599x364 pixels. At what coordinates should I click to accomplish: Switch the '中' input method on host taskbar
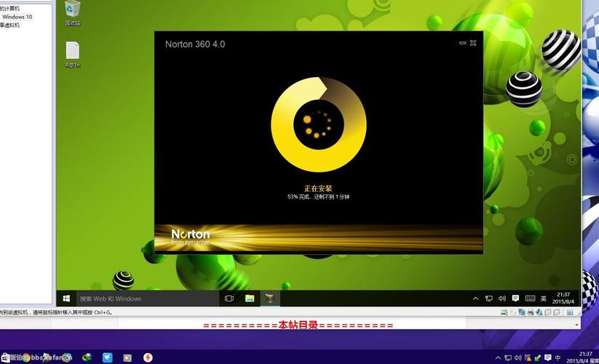558,358
